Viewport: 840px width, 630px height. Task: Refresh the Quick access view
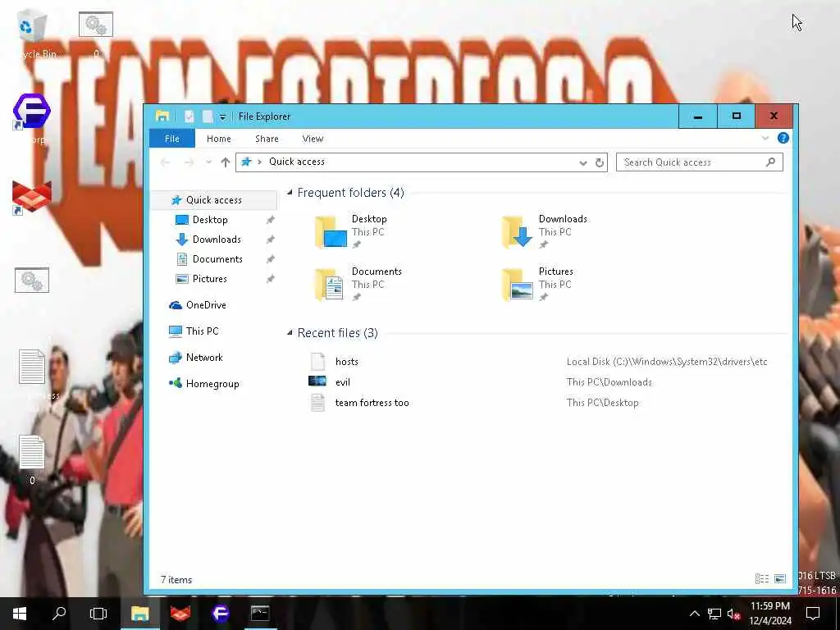(600, 163)
